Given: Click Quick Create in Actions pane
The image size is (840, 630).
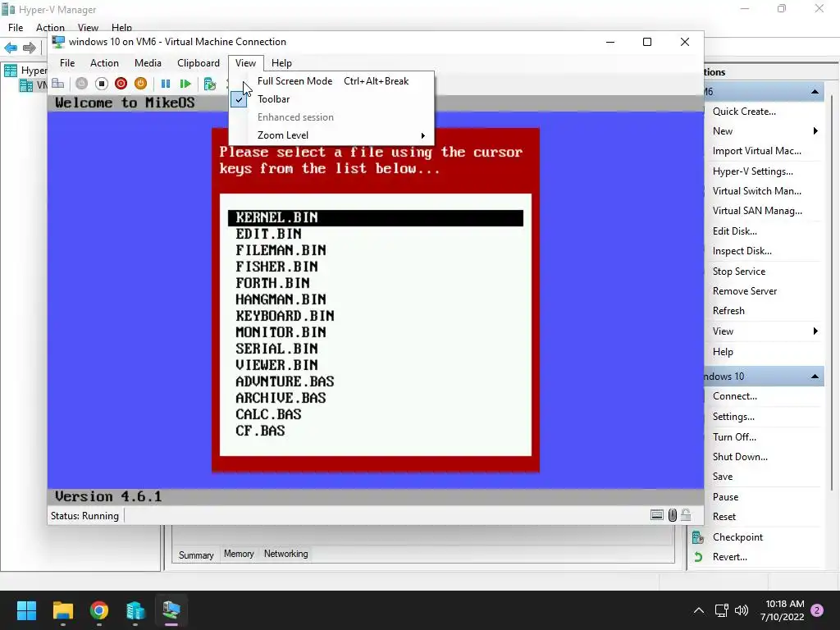Looking at the screenshot, I should click(744, 112).
